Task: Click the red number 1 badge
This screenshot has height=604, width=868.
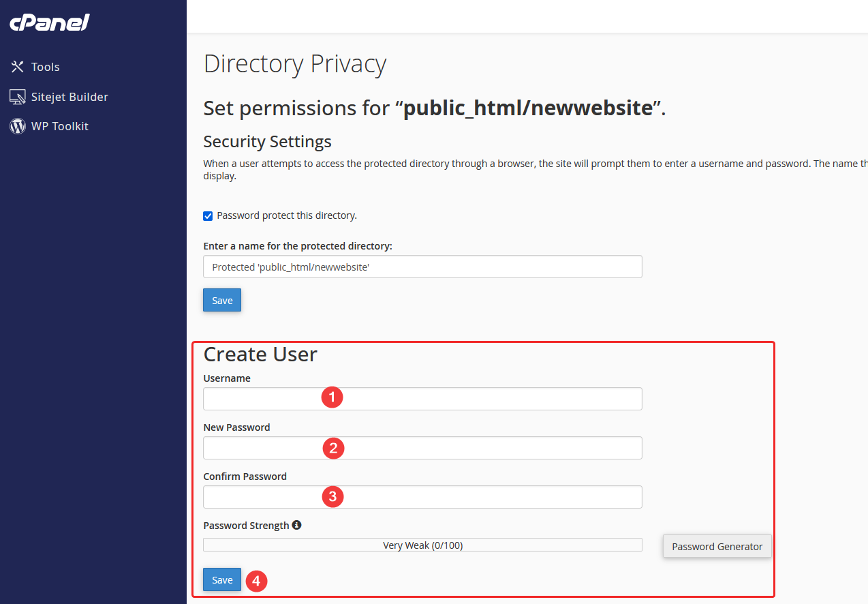Action: (x=332, y=397)
